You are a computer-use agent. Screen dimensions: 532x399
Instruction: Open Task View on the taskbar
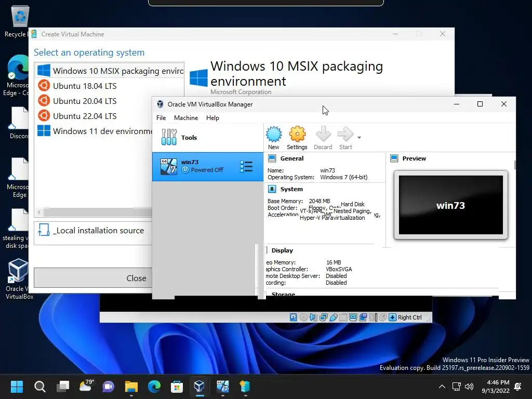coord(63,387)
